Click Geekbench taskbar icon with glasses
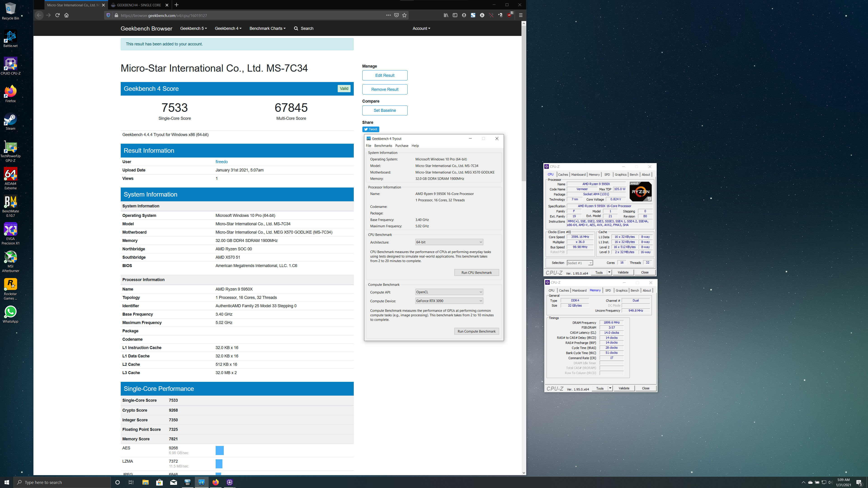The image size is (868, 488). click(201, 482)
